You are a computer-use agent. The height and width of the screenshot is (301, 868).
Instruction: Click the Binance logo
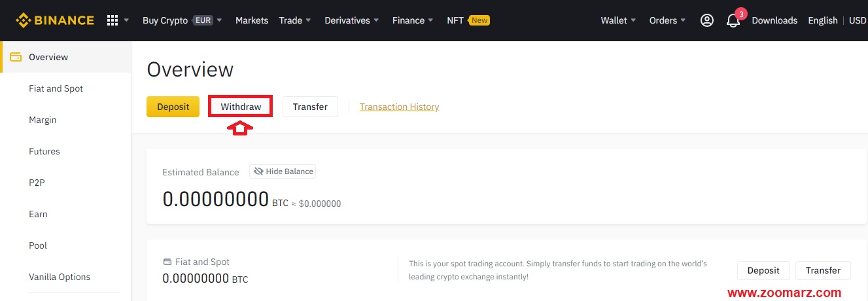tap(55, 20)
